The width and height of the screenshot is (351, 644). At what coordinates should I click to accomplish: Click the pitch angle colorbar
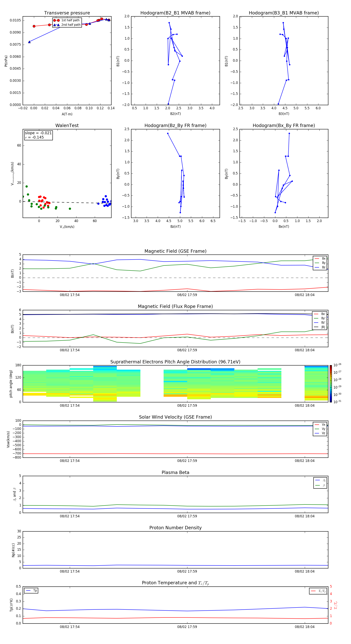point(331,384)
